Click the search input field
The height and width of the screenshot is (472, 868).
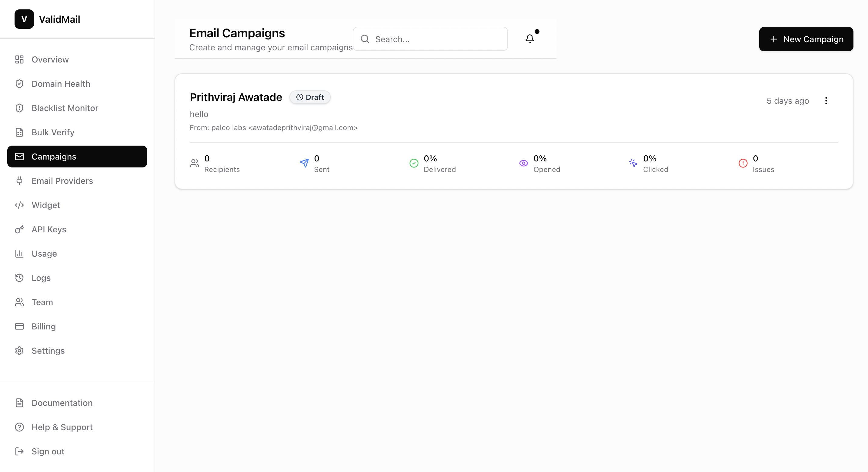coord(430,39)
